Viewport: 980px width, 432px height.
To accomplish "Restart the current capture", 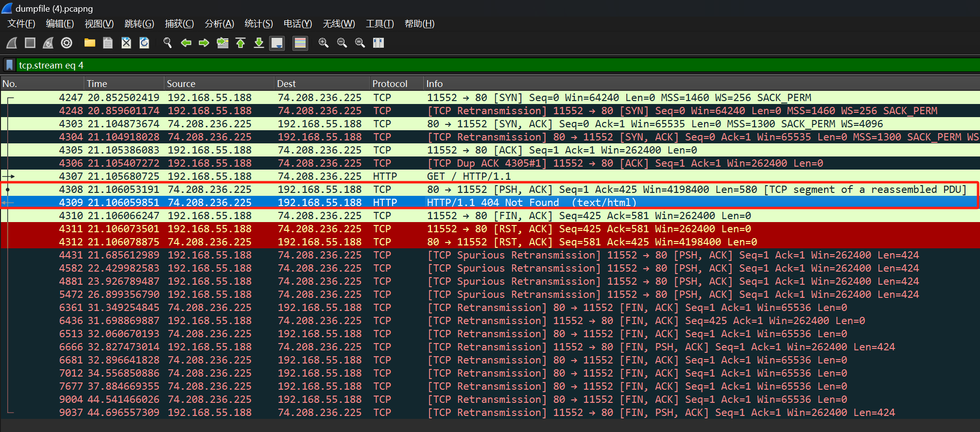I will 48,43.
